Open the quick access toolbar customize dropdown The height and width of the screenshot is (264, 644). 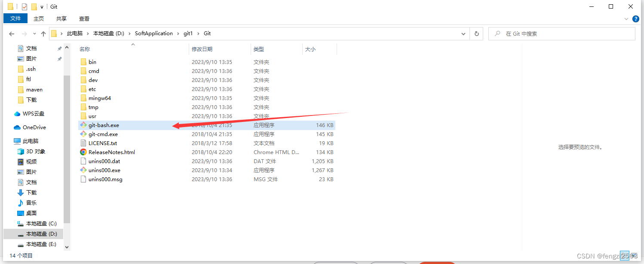[x=41, y=6]
